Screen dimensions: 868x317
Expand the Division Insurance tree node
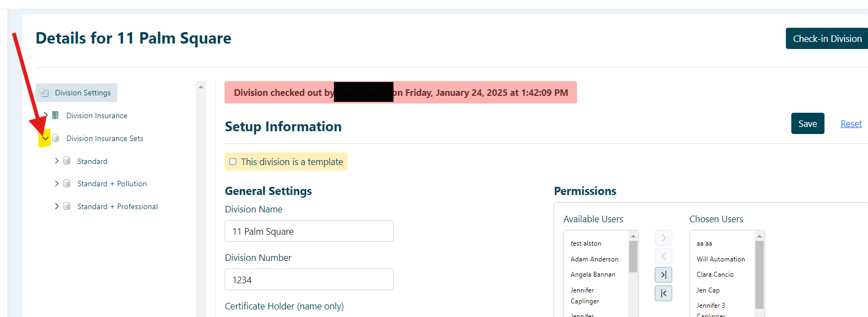click(x=45, y=115)
